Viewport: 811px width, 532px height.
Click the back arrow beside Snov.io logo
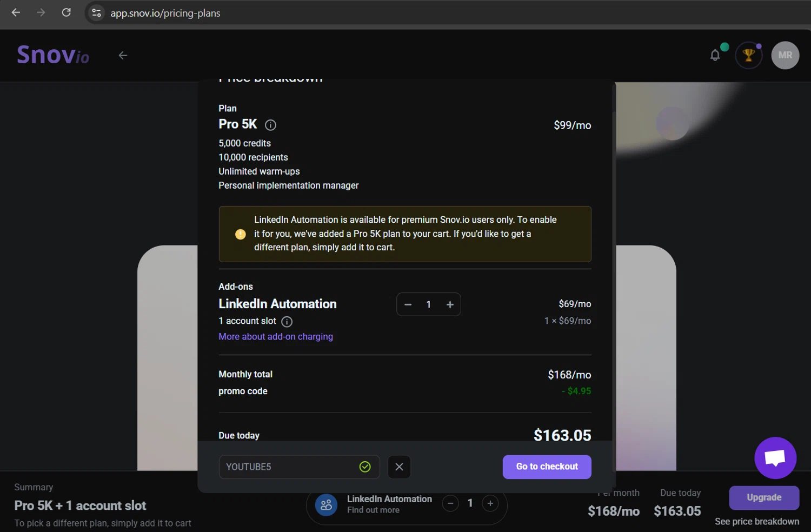point(123,55)
